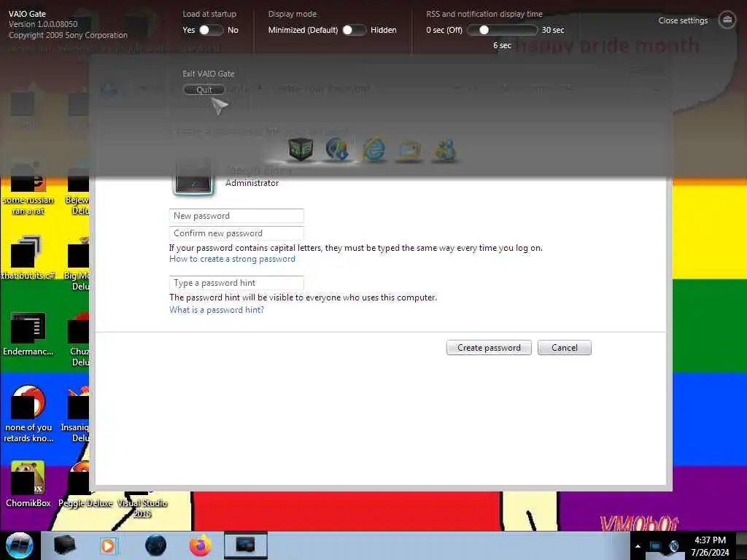Open the Bejeweled Deluxe desktop shortcut

point(79,190)
